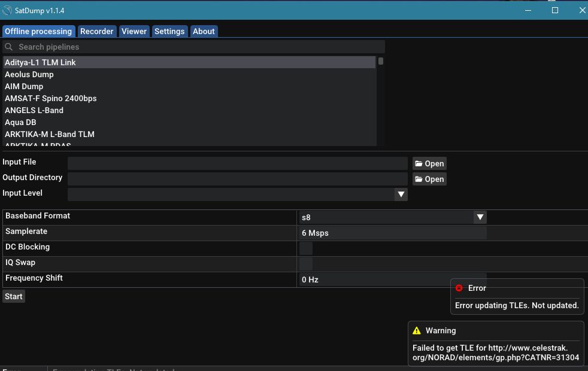Switch to the Offline processing tab

pyautogui.click(x=38, y=32)
